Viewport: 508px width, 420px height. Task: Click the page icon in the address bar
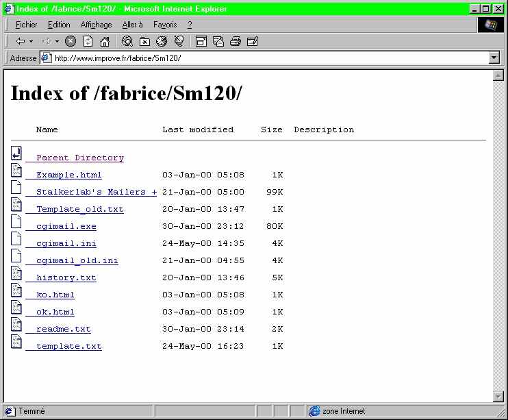pyautogui.click(x=47, y=58)
